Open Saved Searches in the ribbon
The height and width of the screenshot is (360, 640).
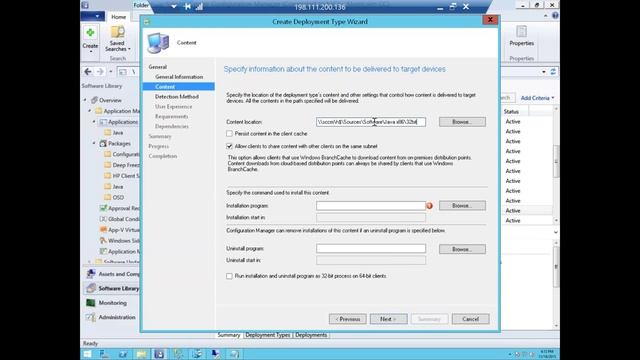point(118,39)
